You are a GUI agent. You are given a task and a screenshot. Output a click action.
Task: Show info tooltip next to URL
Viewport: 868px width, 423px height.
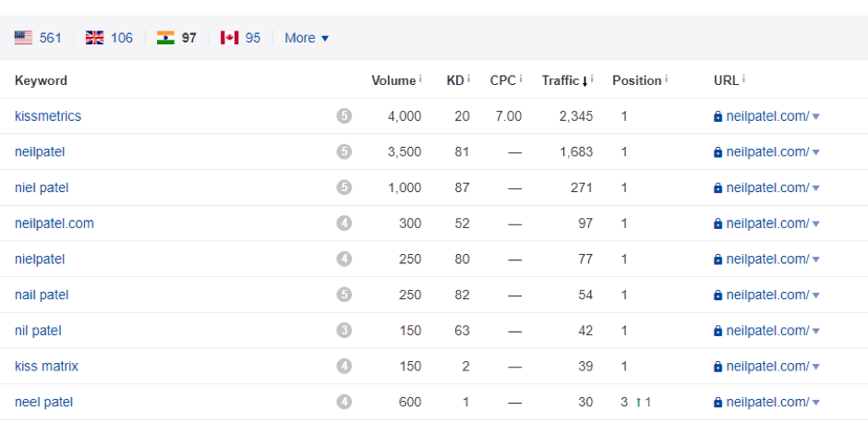click(x=743, y=79)
